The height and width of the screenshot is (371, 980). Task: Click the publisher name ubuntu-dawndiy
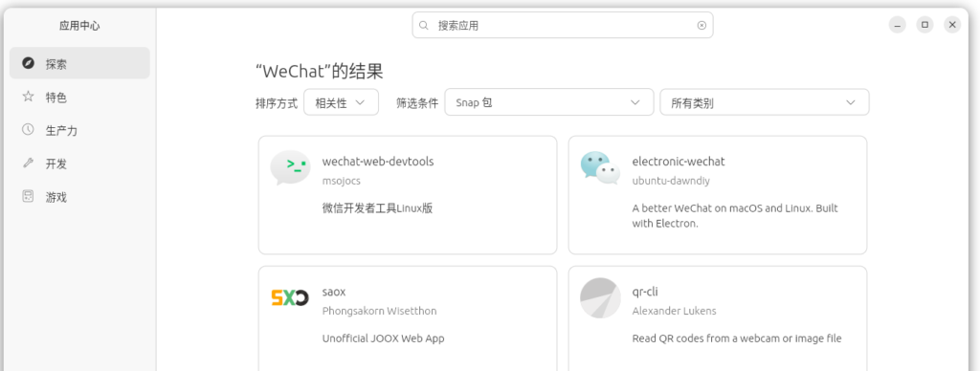[671, 181]
